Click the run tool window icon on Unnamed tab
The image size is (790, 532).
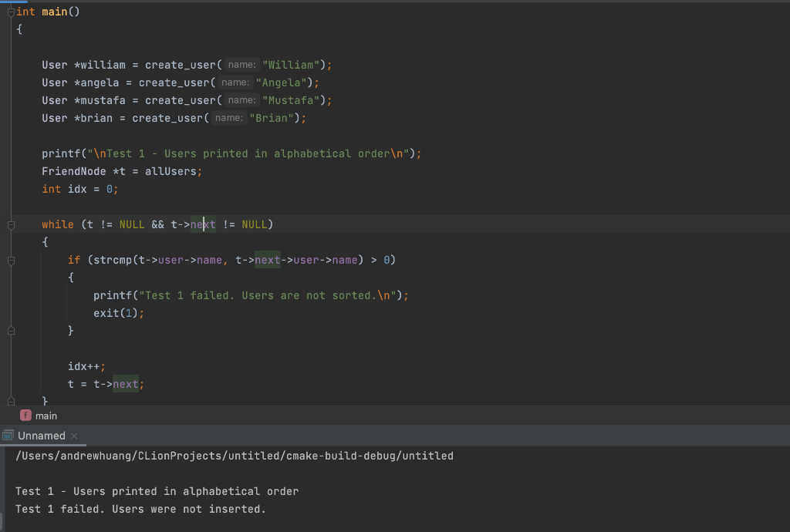(7, 436)
